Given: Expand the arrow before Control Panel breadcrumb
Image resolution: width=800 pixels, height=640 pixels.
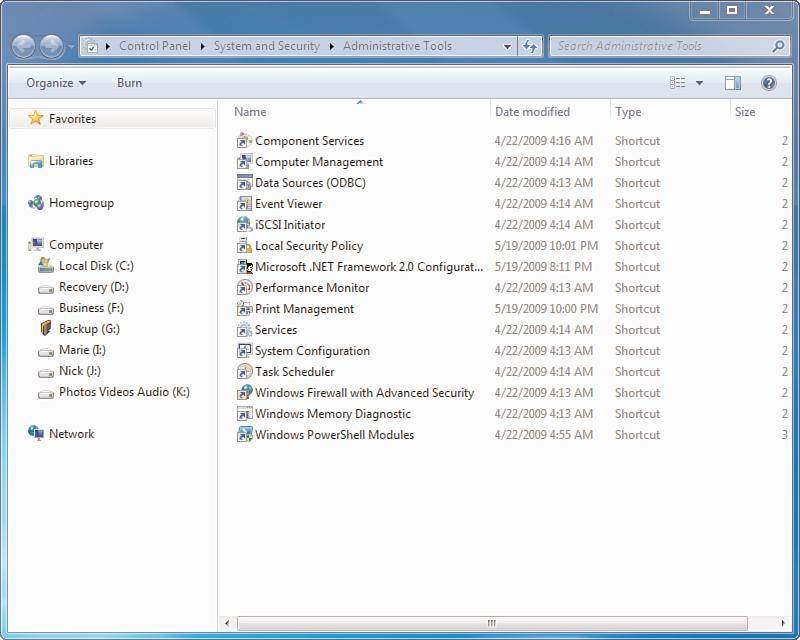Looking at the screenshot, I should (x=108, y=46).
